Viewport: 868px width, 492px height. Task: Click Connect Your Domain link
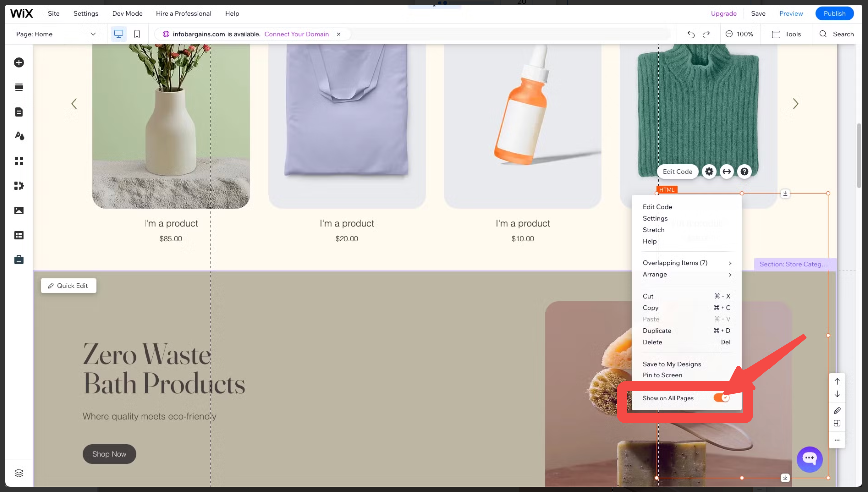click(x=296, y=34)
